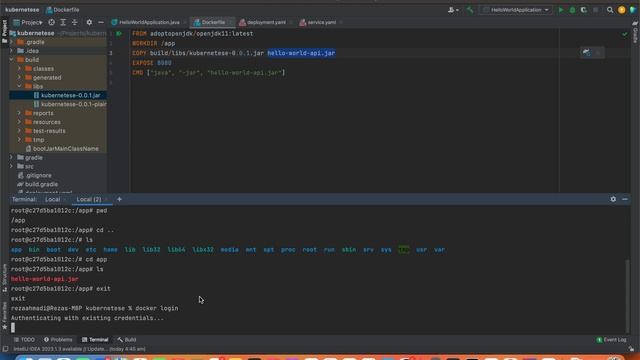Click the Dockerfile run gutter icon on line 1

[119, 33]
